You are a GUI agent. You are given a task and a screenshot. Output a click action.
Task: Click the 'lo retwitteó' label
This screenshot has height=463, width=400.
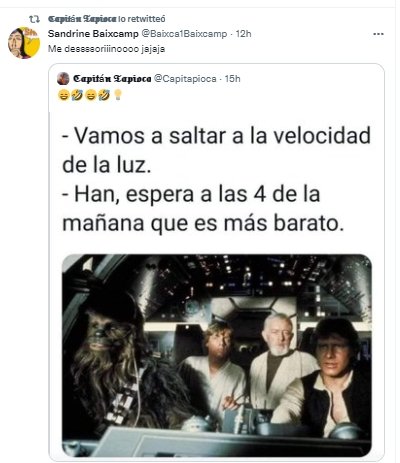point(142,19)
